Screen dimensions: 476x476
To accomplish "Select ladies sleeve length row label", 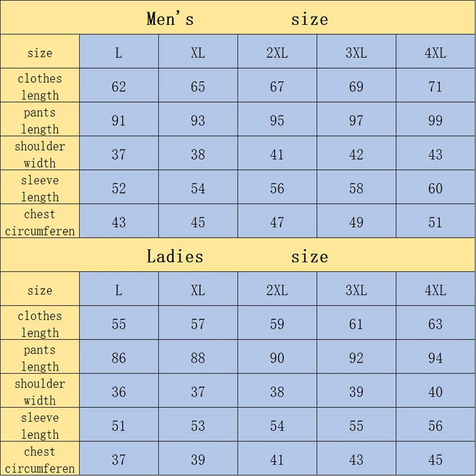I will 40,425.
